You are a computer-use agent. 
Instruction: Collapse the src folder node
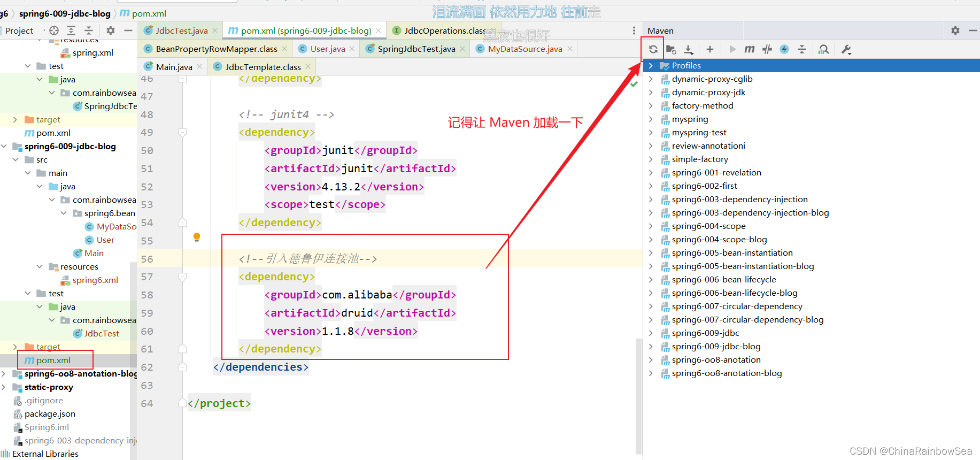tap(16, 159)
